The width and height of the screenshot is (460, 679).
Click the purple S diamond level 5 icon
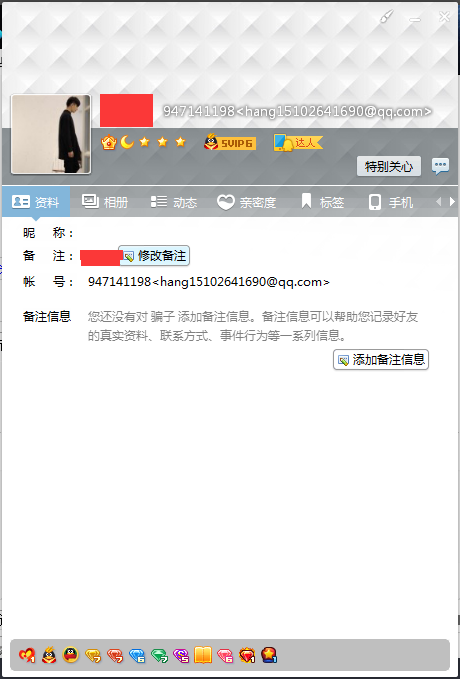181,656
